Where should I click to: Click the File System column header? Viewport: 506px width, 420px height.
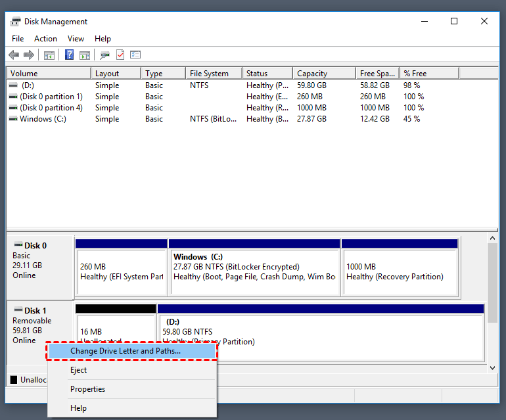click(209, 74)
